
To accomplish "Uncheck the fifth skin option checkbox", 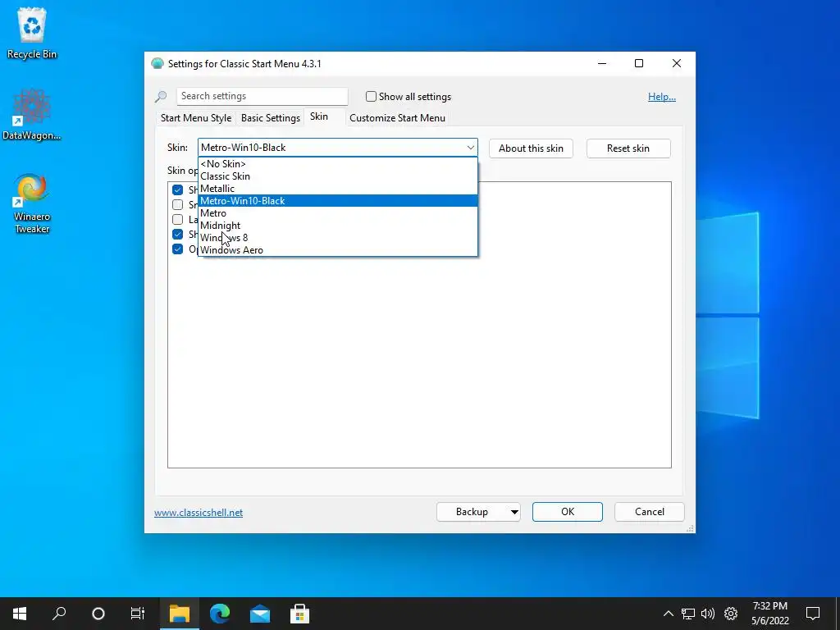I will (177, 249).
